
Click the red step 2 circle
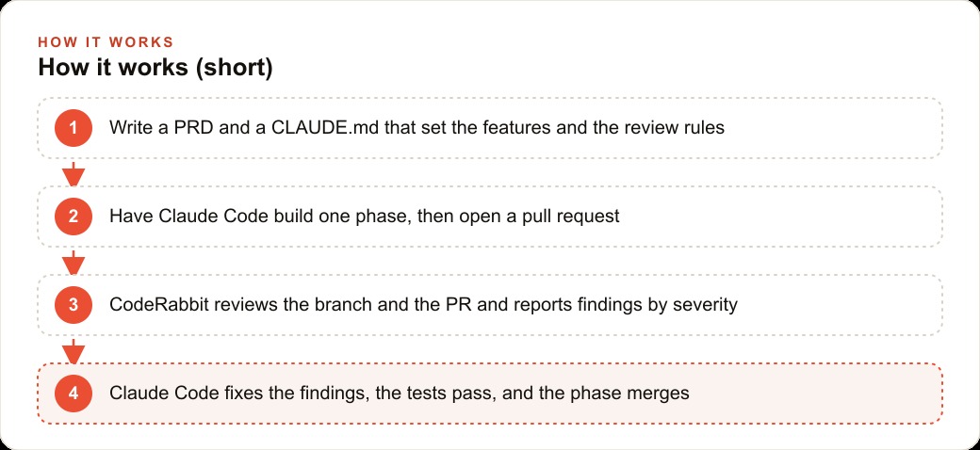click(73, 217)
